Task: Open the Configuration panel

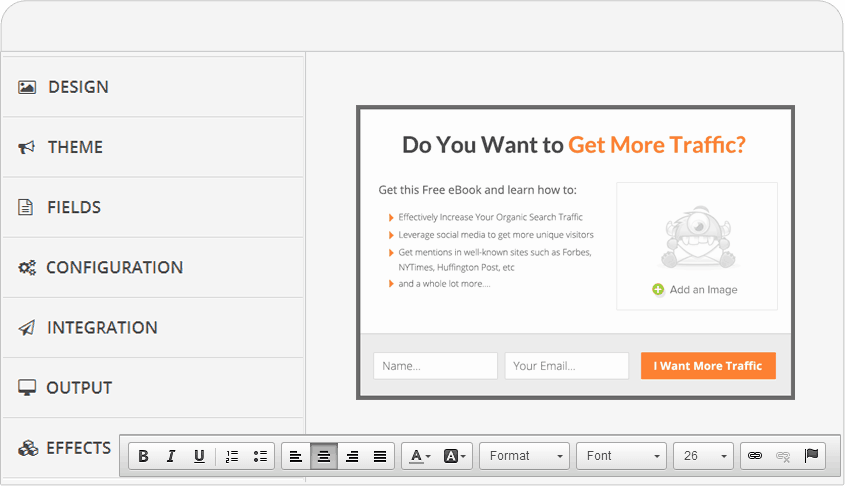Action: pos(153,268)
